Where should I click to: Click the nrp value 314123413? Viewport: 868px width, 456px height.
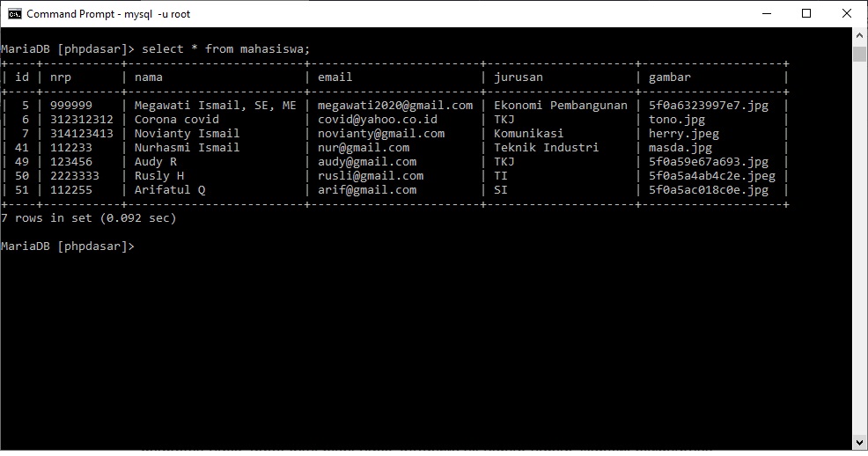tap(82, 134)
